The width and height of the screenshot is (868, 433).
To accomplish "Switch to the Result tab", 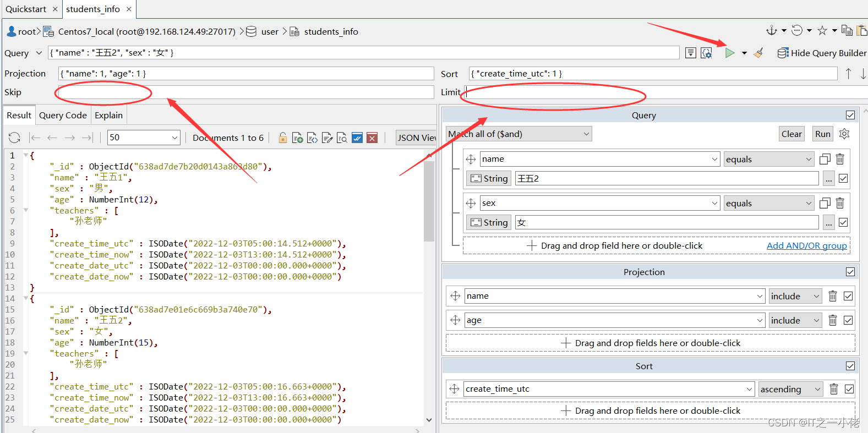I will click(x=19, y=115).
